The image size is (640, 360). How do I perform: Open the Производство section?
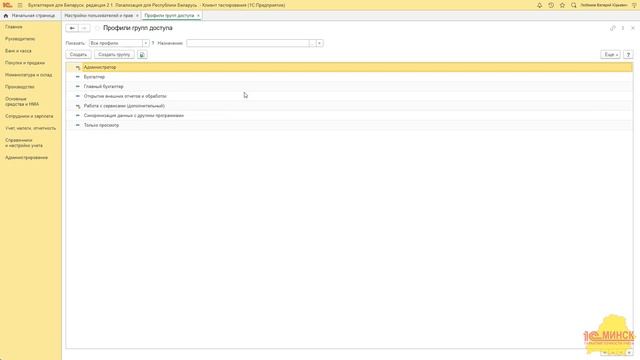(20, 87)
